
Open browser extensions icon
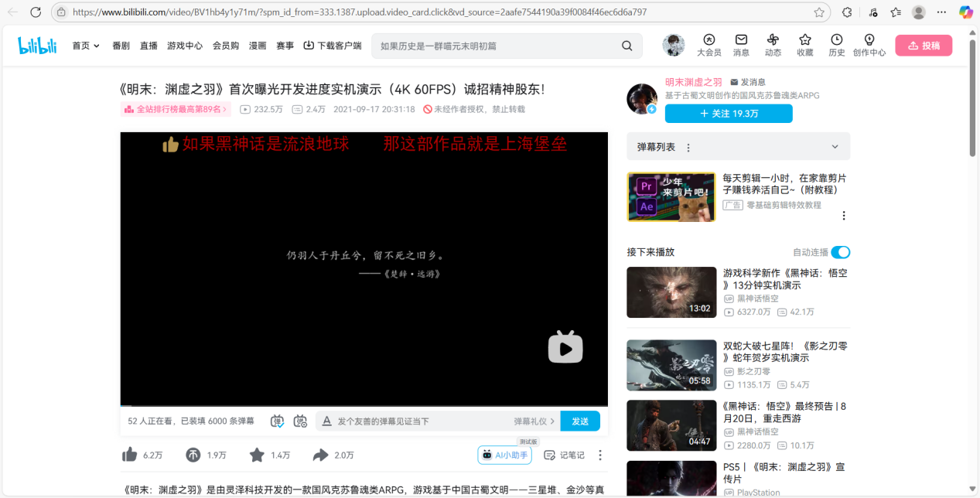click(847, 12)
